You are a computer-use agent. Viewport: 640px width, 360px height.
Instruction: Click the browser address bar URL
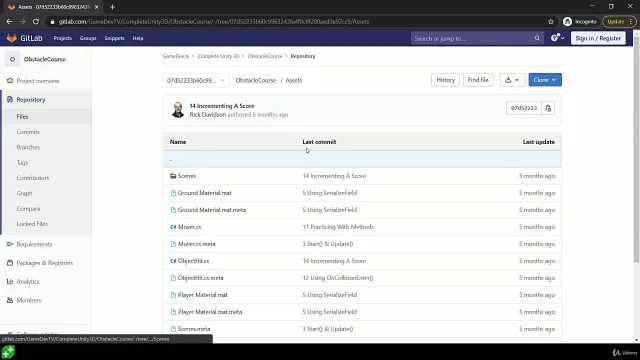pos(214,22)
